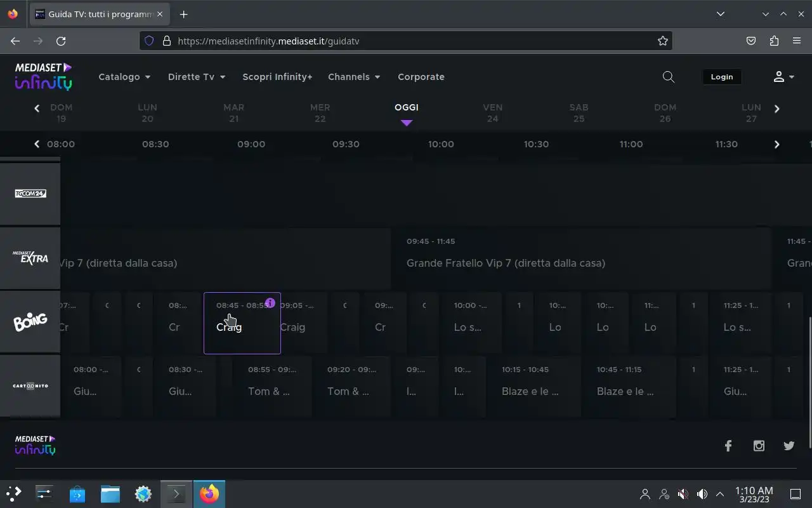812x508 pixels.
Task: Open the browser extensions icon
Action: [x=774, y=41]
